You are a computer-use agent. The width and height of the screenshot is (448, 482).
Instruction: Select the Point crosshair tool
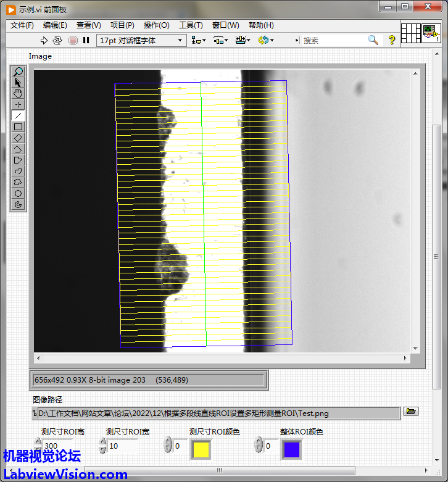[x=19, y=105]
